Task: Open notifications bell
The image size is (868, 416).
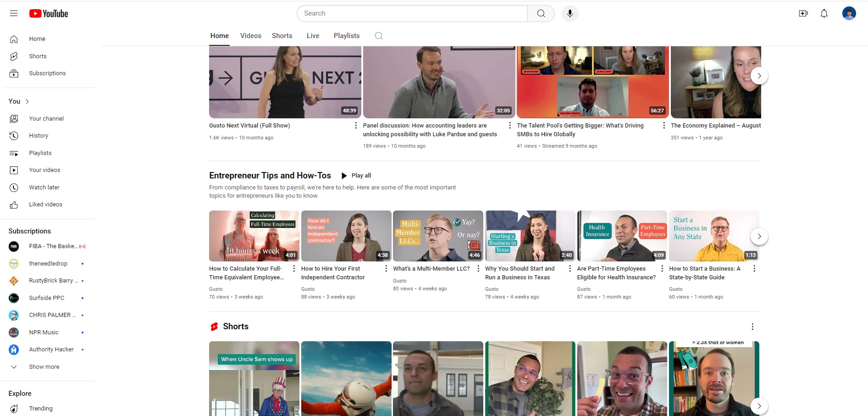Action: tap(824, 13)
